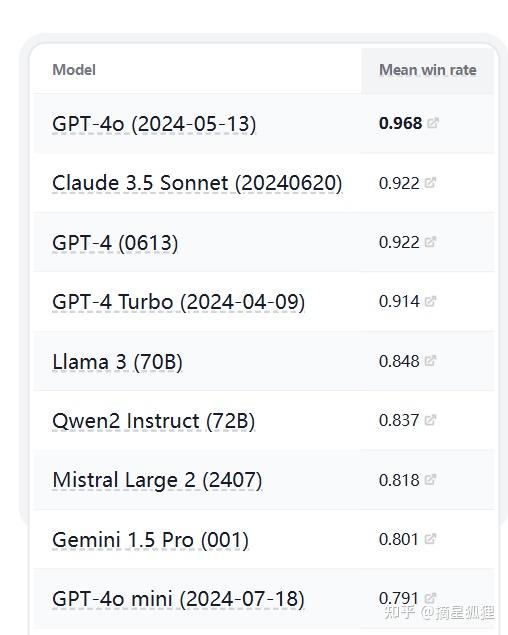Viewport: 508px width, 635px height.
Task: Click Mistral Large 2 (2407) model name
Action: click(158, 481)
